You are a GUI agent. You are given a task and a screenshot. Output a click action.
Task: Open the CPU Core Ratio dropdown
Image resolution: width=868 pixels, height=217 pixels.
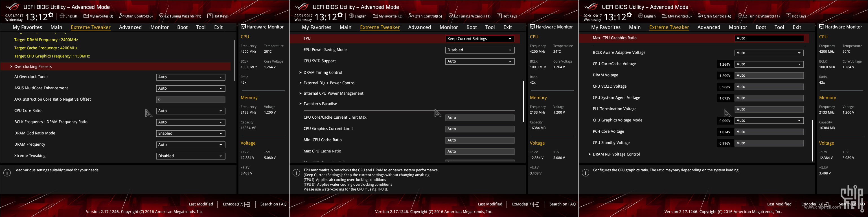coord(190,111)
